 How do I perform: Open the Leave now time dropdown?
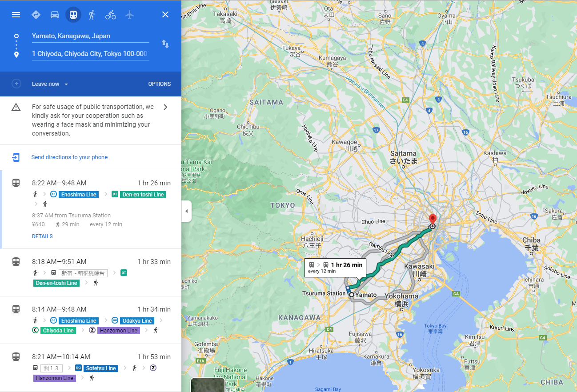pyautogui.click(x=50, y=84)
